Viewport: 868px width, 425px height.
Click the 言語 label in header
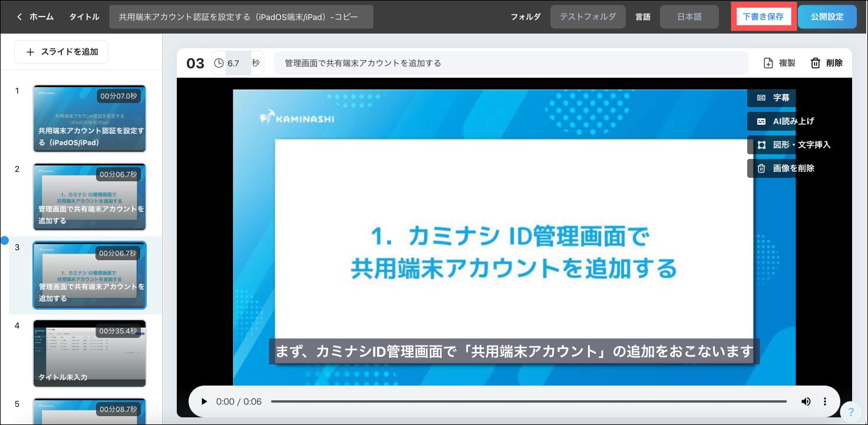point(643,17)
